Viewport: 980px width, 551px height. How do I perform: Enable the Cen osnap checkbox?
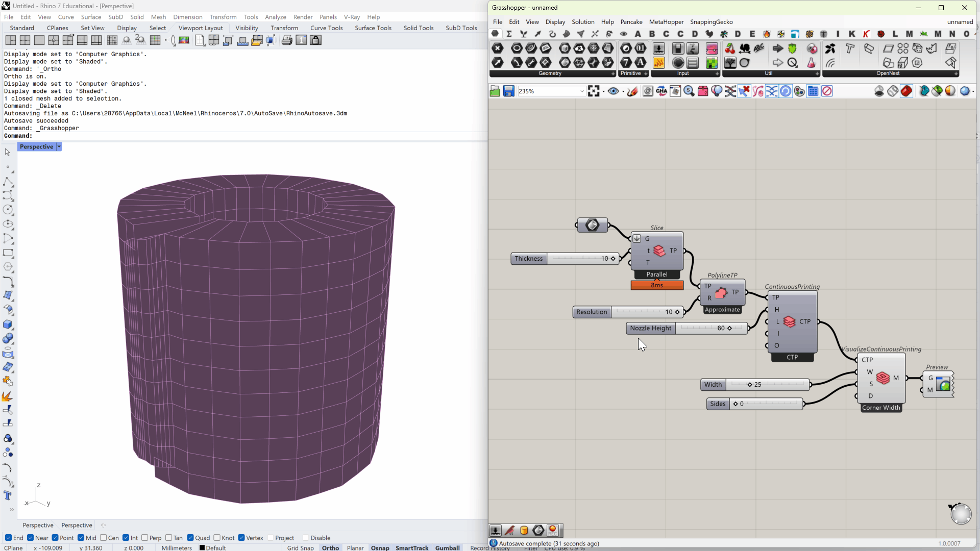104,538
